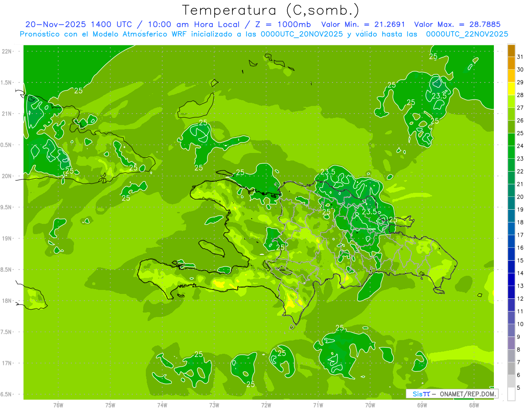The height and width of the screenshot is (411, 532).
Task: Click the purple swatch between legend values 9 and 10
Action: tap(511, 330)
